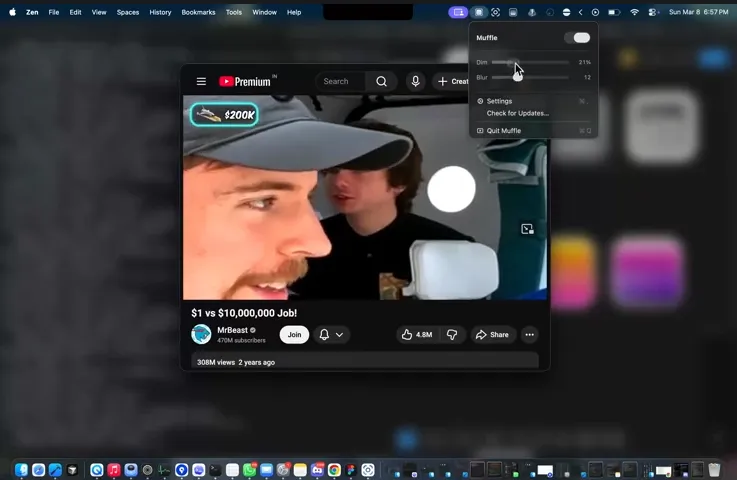The height and width of the screenshot is (480, 737).
Task: Open MrBeast's channel avatar
Action: click(x=202, y=335)
